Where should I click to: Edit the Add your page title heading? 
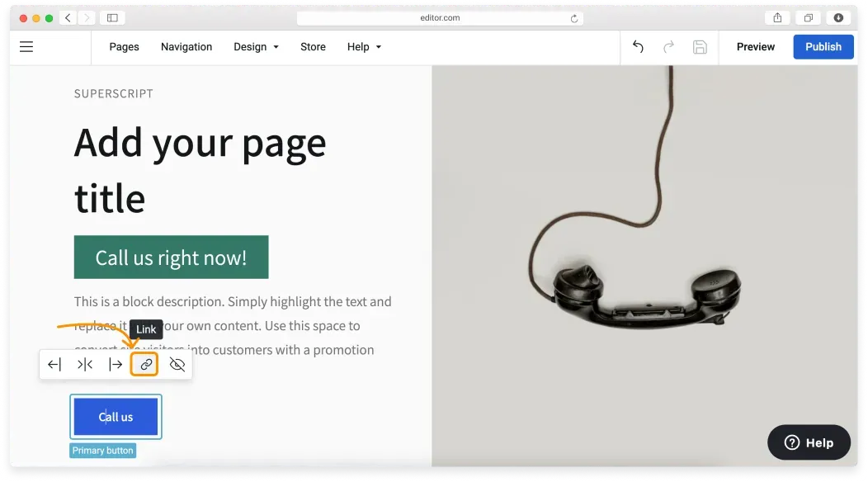[200, 169]
